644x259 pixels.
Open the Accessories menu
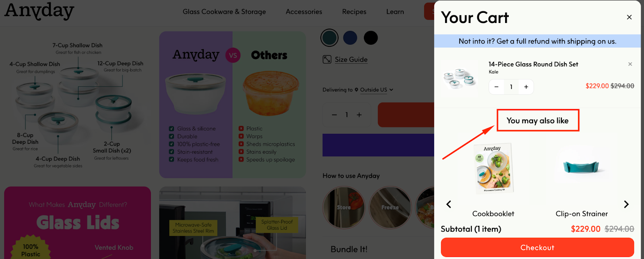pyautogui.click(x=304, y=12)
